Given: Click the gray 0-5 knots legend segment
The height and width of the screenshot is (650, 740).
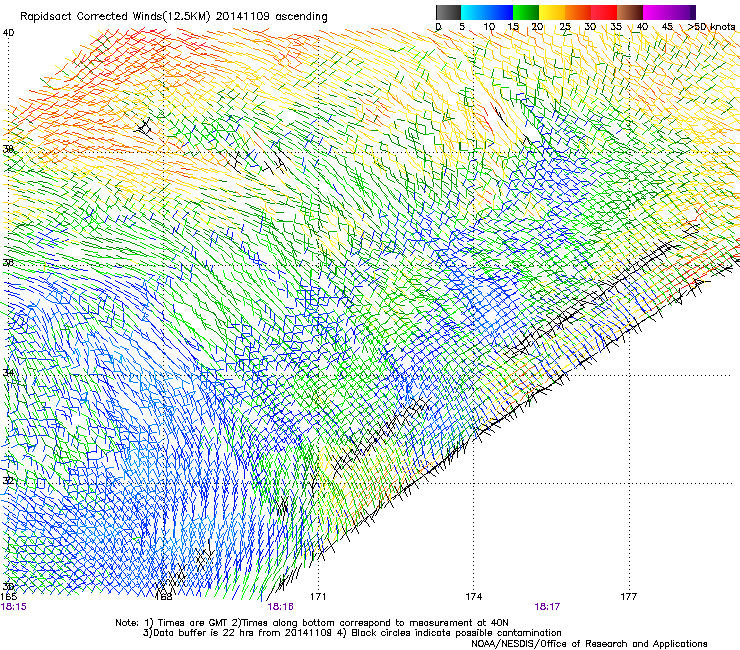Looking at the screenshot, I should 448,12.
